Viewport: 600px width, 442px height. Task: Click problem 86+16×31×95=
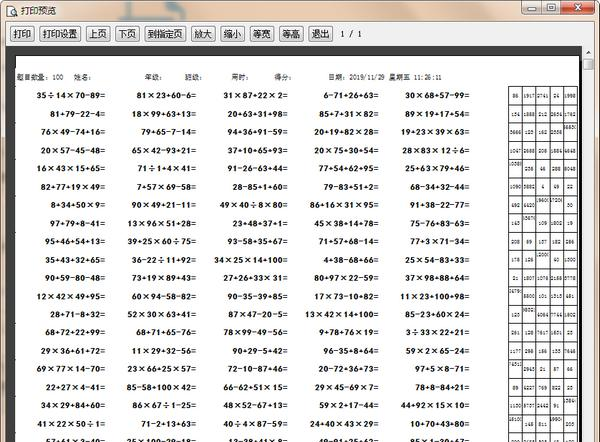[344, 205]
